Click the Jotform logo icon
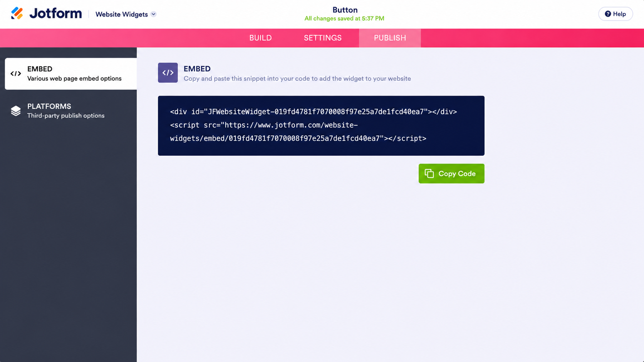Image resolution: width=644 pixels, height=362 pixels. coord(17,13)
